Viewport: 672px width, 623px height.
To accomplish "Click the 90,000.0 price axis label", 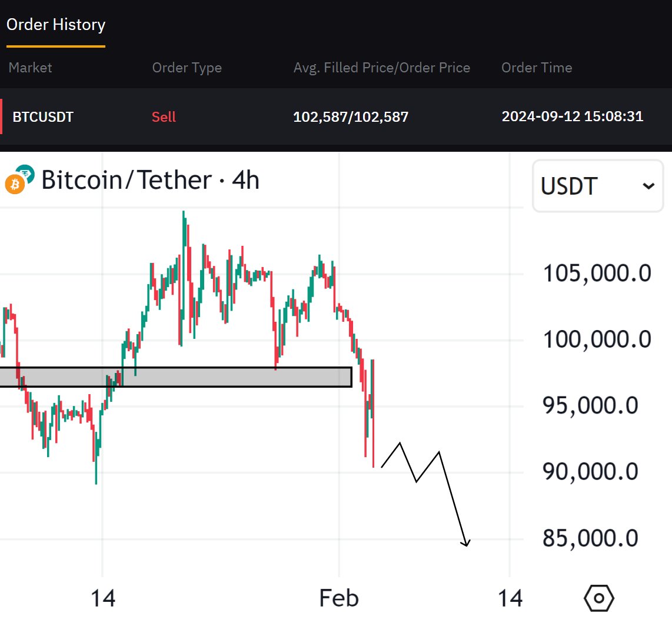I will click(x=591, y=472).
